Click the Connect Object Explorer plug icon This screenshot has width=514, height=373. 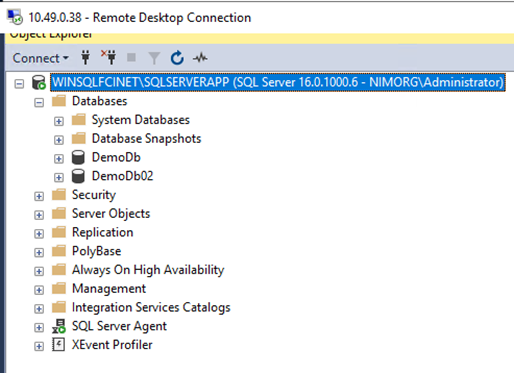pyautogui.click(x=86, y=58)
